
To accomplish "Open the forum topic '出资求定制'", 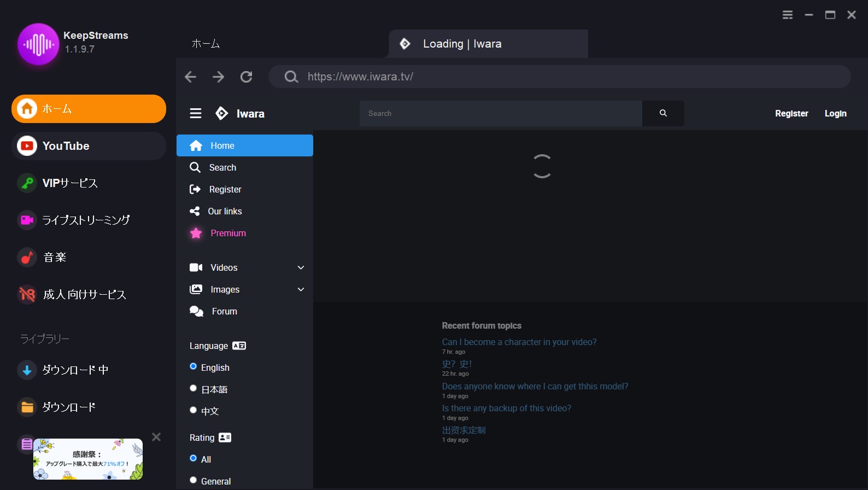I will 464,430.
